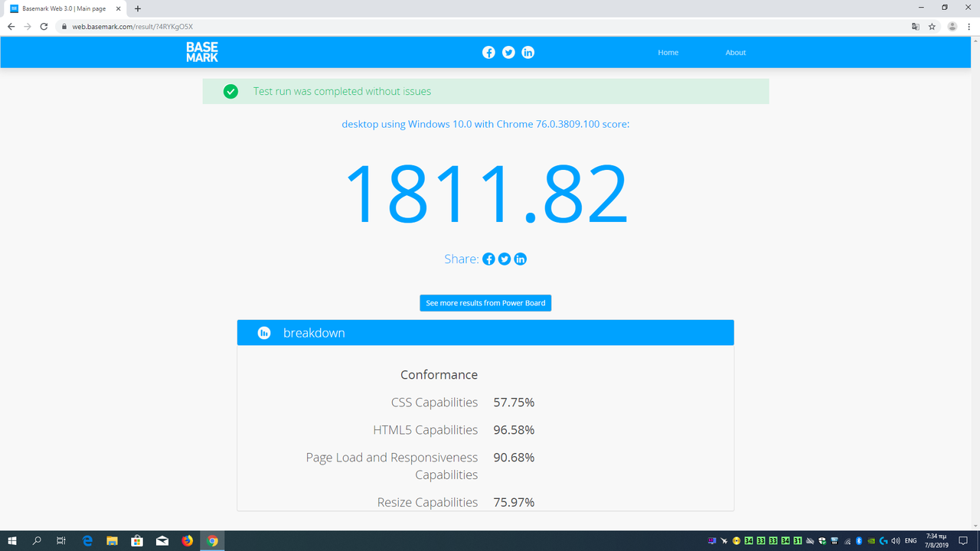Image resolution: width=980 pixels, height=551 pixels.
Task: Share the score via Twitter icon beside Share
Action: 505,259
